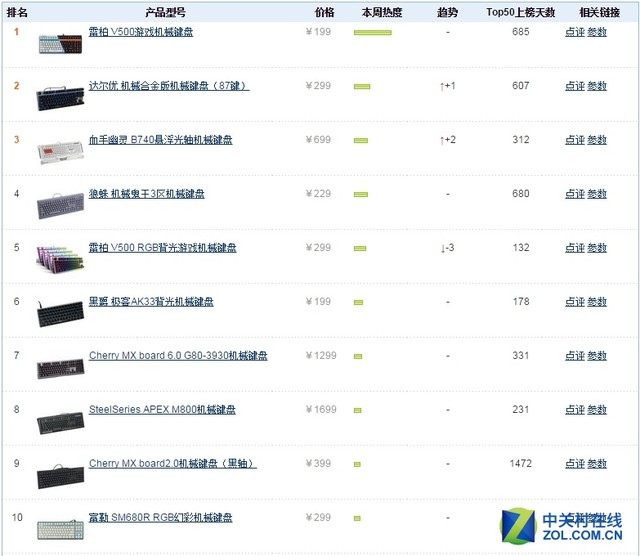640x556 pixels.
Task: Open 参数 for 血手幽灵 B740
Action: (597, 140)
